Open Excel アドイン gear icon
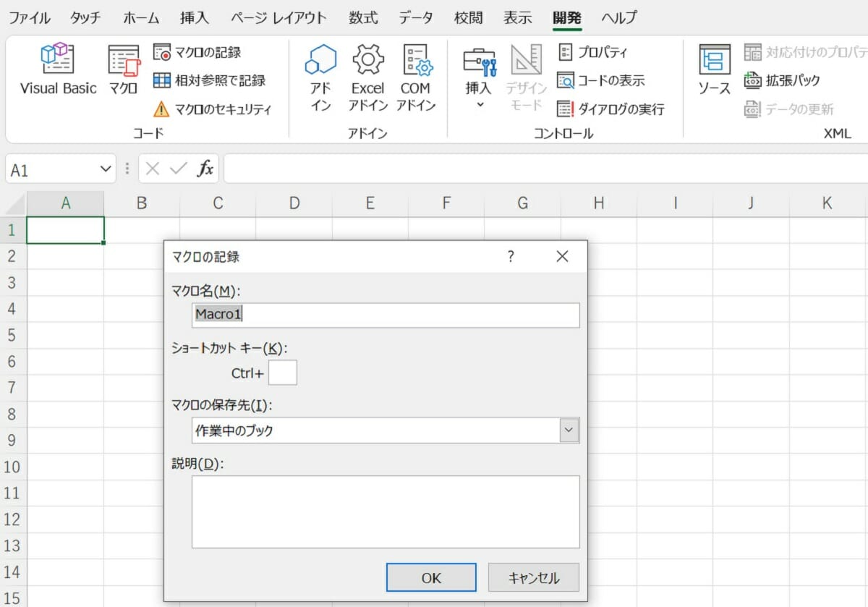 click(x=367, y=76)
